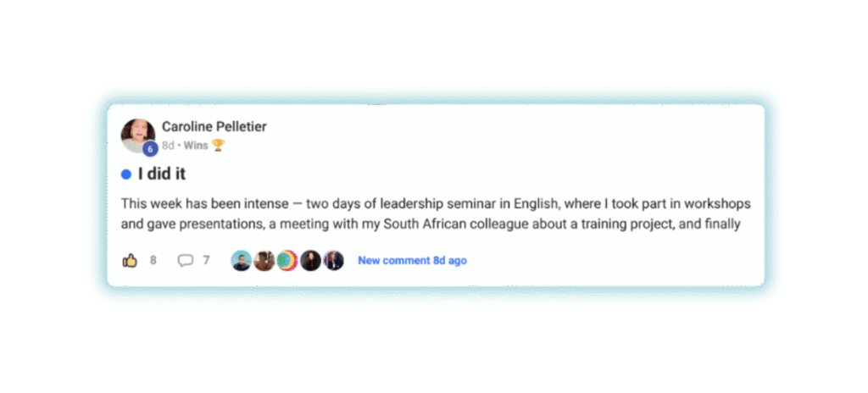Open the Caroline Pelletier author name link
Screen dimensions: 868x393
(x=214, y=127)
